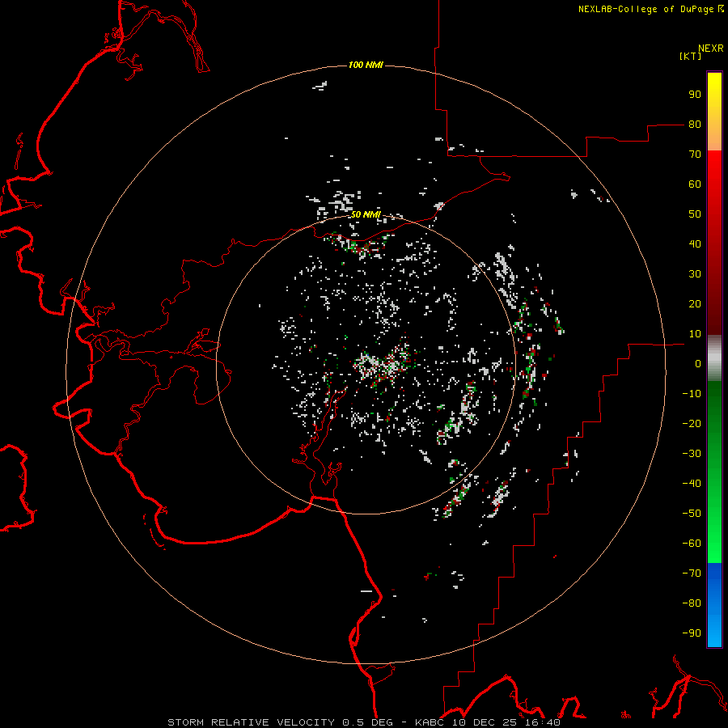
Task: Click the 60 value on the velocity scale
Action: (695, 184)
